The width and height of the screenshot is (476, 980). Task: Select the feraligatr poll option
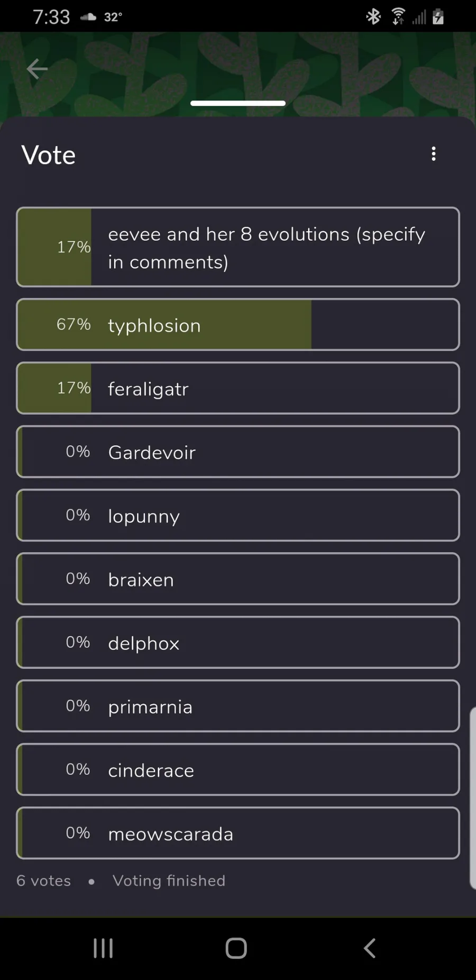pos(238,388)
